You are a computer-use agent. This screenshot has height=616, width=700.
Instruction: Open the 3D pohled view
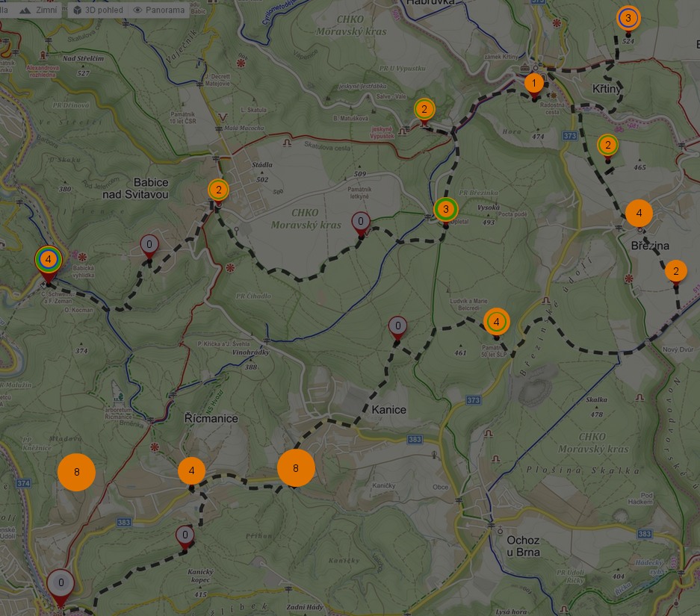point(99,10)
